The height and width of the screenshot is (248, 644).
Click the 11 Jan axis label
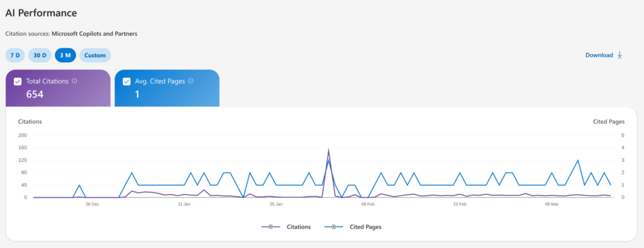[x=184, y=203]
